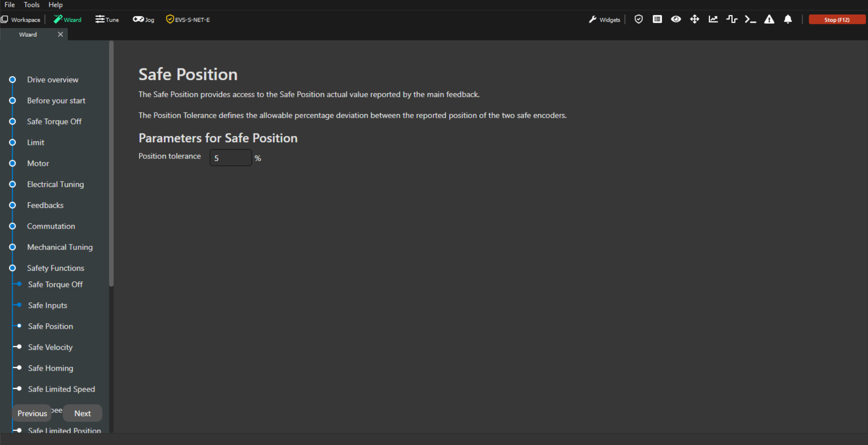The width and height of the screenshot is (868, 445).
Task: Click the Next wizard button
Action: point(82,413)
